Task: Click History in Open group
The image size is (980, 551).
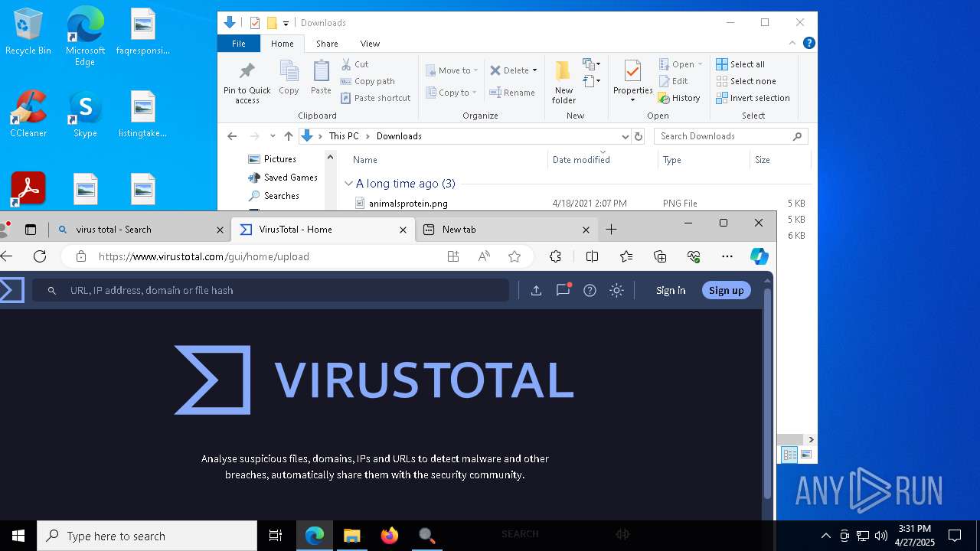Action: click(x=679, y=98)
